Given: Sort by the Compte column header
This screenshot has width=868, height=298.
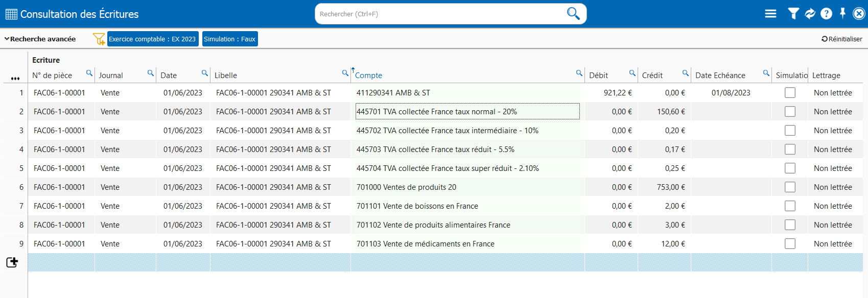Looking at the screenshot, I should click(369, 76).
